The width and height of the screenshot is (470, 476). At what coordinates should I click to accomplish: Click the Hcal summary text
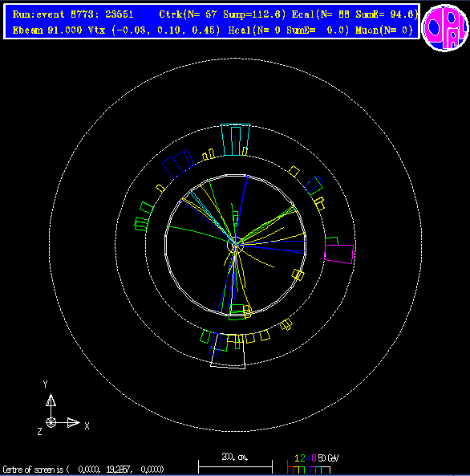[x=289, y=30]
